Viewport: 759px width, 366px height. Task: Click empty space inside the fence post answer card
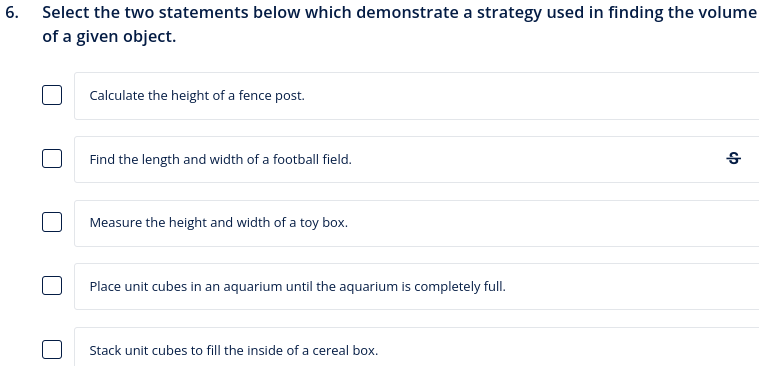point(532,96)
